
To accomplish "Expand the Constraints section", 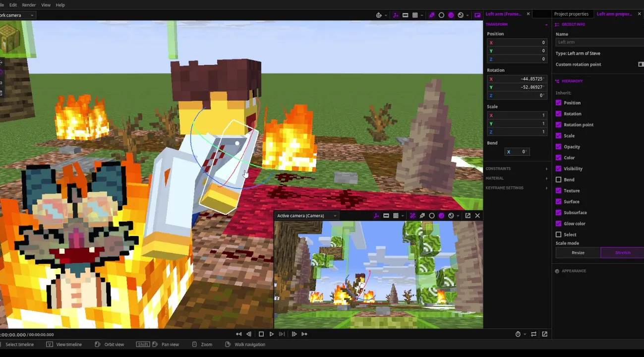I will (x=517, y=169).
